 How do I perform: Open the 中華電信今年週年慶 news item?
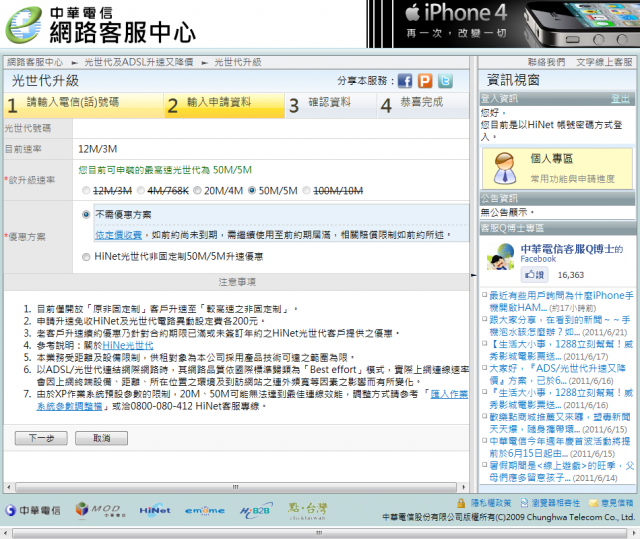pos(560,447)
